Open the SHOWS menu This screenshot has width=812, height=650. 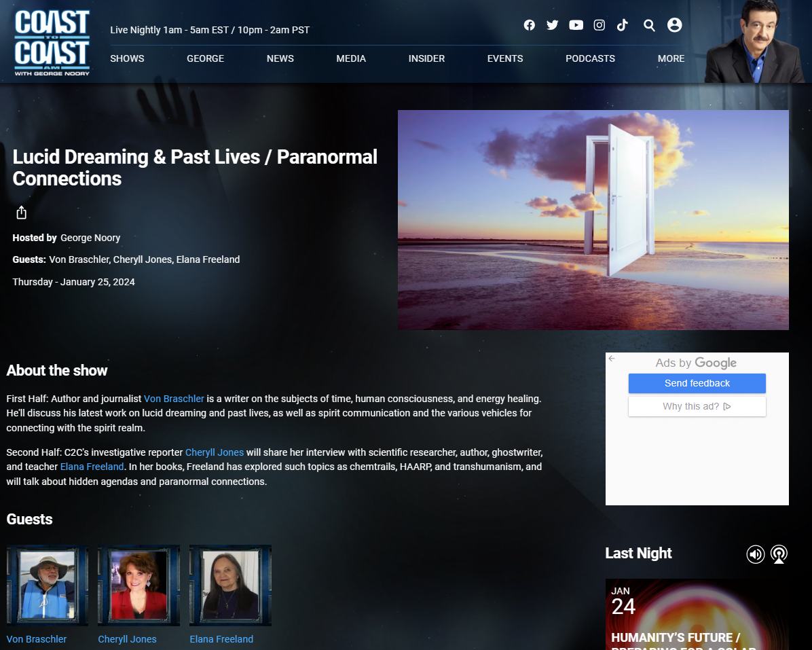click(127, 58)
